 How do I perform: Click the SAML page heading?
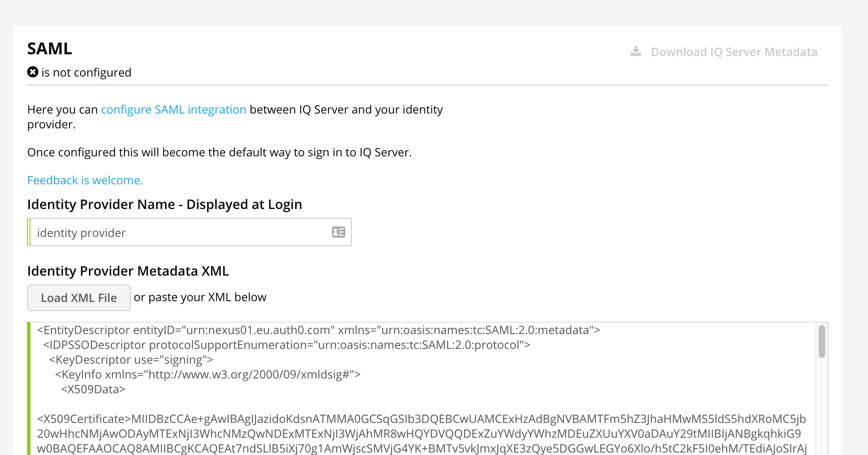[x=50, y=49]
